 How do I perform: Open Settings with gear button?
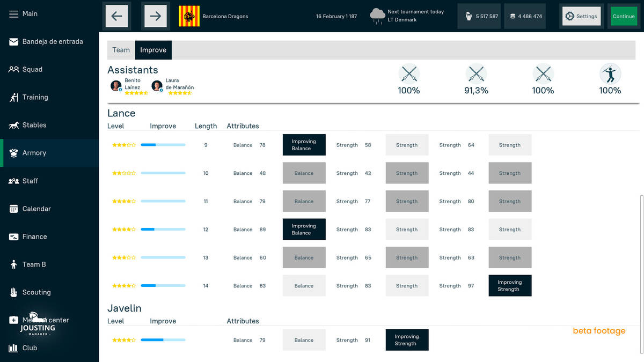581,16
